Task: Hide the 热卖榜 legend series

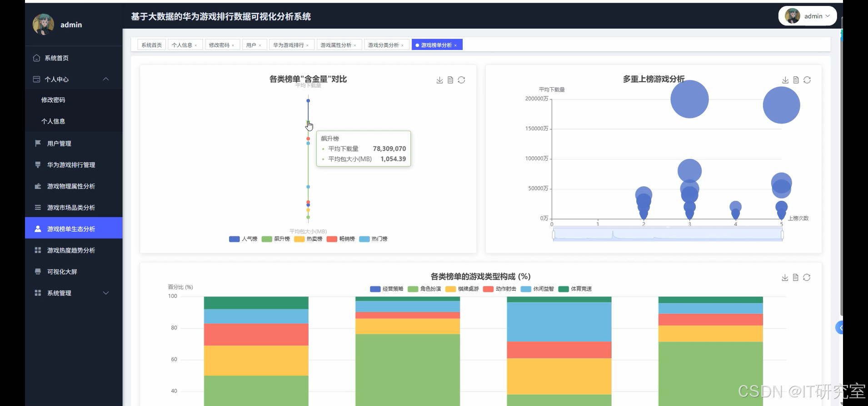Action: click(308, 239)
